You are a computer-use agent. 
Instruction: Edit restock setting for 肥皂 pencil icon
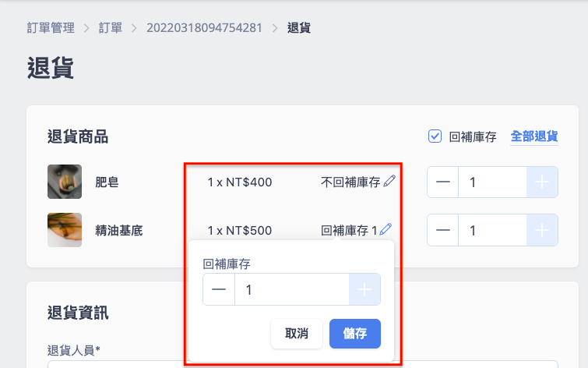(389, 181)
